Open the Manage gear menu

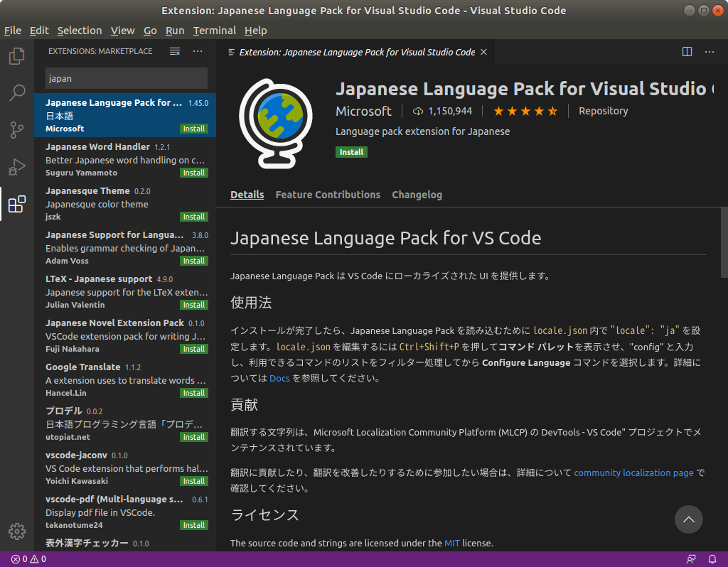tap(17, 531)
